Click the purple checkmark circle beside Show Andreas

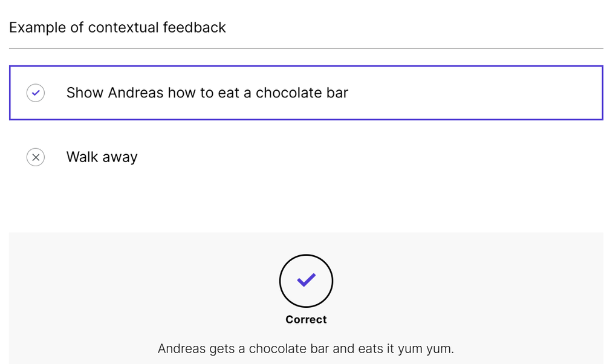pos(36,93)
